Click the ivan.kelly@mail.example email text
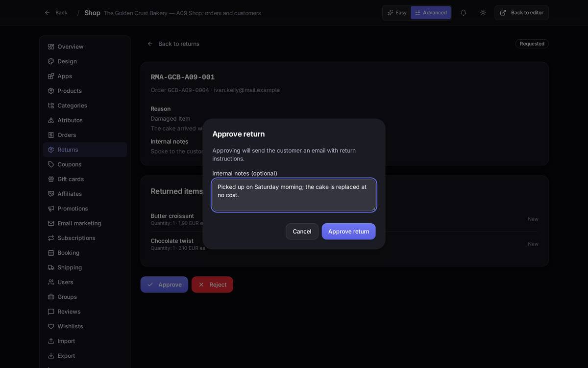 coord(247,90)
